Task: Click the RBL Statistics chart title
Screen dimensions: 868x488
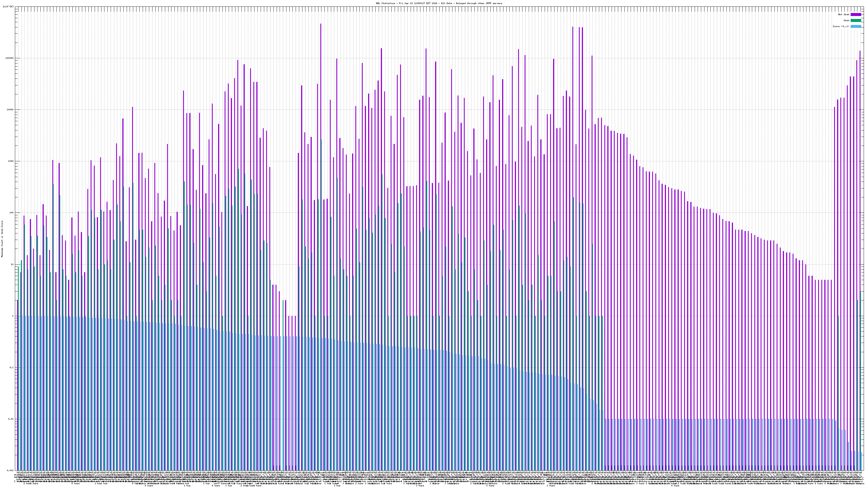Action: click(439, 3)
